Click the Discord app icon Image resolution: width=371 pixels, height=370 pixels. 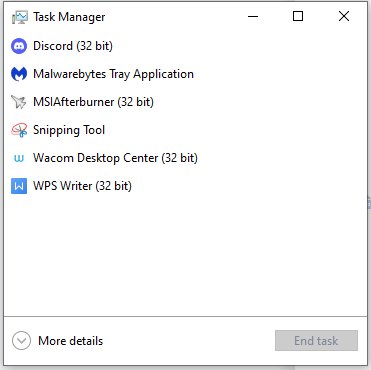tap(19, 46)
